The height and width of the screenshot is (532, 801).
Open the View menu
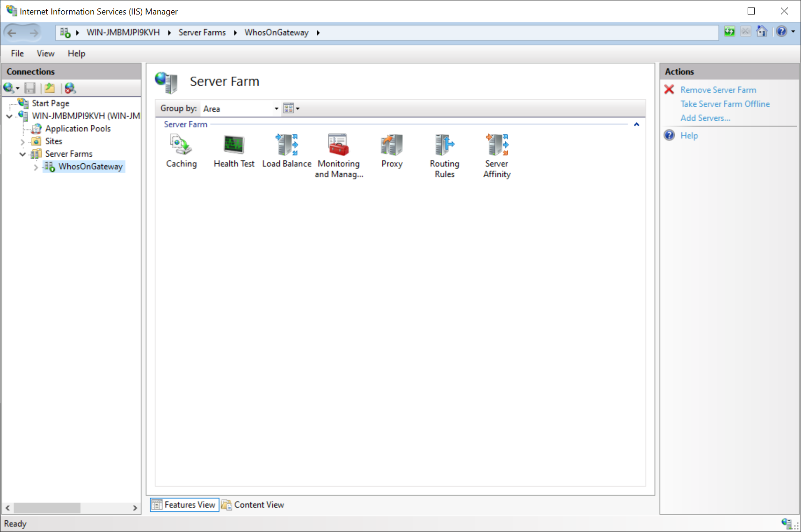(x=45, y=53)
